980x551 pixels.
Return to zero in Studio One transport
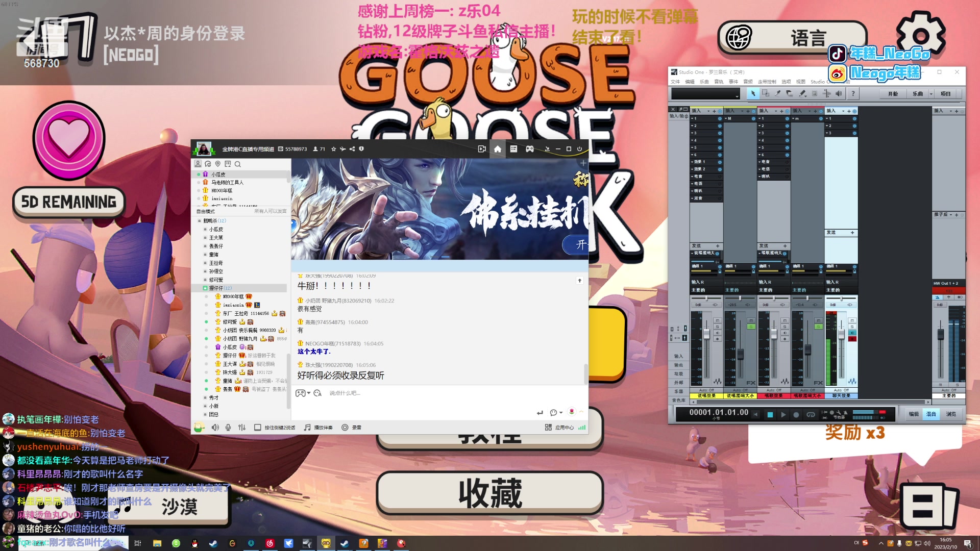click(x=756, y=415)
